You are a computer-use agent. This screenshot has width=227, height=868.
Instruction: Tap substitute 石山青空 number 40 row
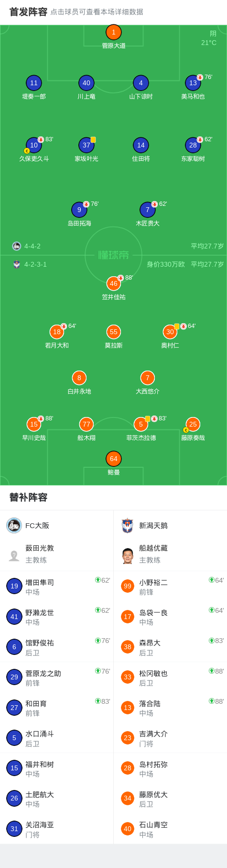click(170, 829)
